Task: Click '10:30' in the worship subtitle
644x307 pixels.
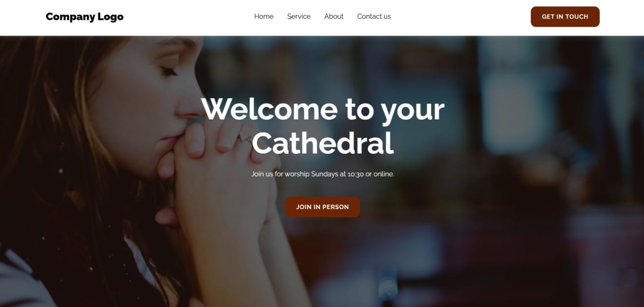Action: [x=356, y=174]
